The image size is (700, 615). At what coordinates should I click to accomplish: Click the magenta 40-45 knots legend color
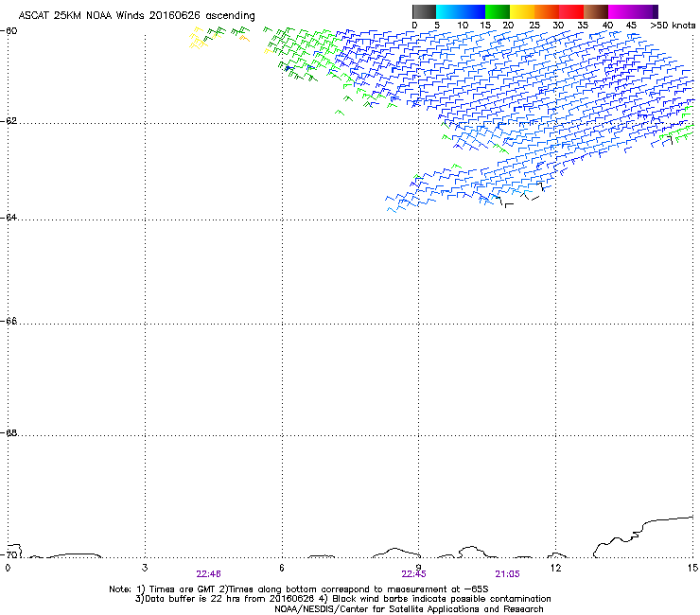pyautogui.click(x=621, y=11)
